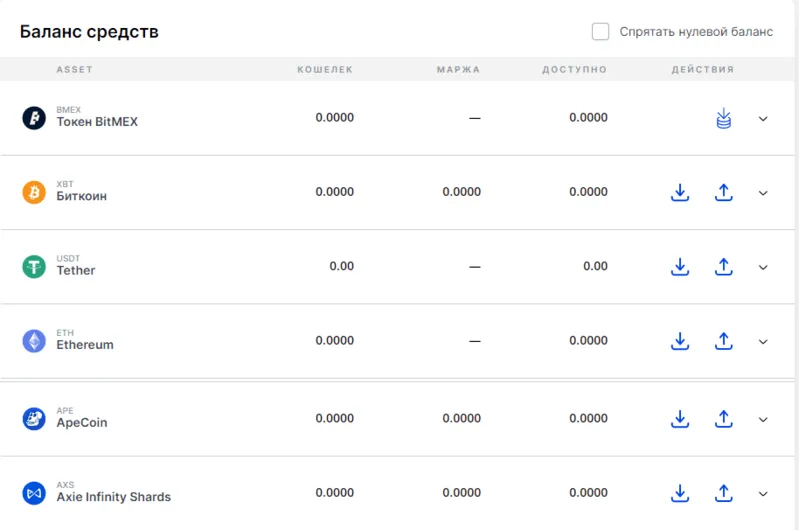This screenshot has width=799, height=530.
Task: Click the ApeCoin asset name
Action: (x=82, y=423)
